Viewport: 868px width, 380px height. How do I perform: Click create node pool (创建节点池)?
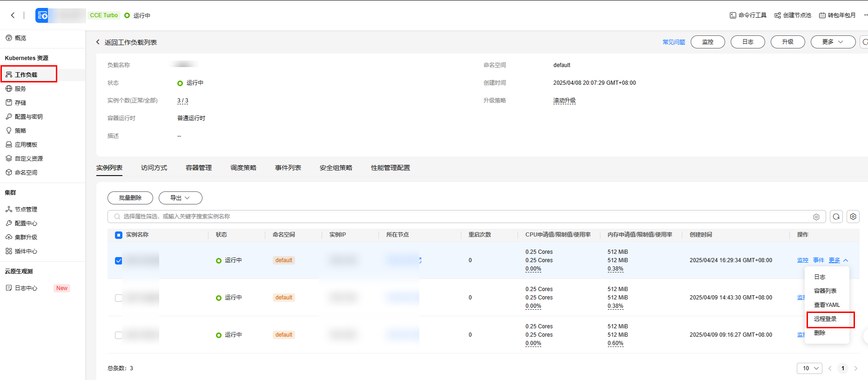tap(793, 15)
